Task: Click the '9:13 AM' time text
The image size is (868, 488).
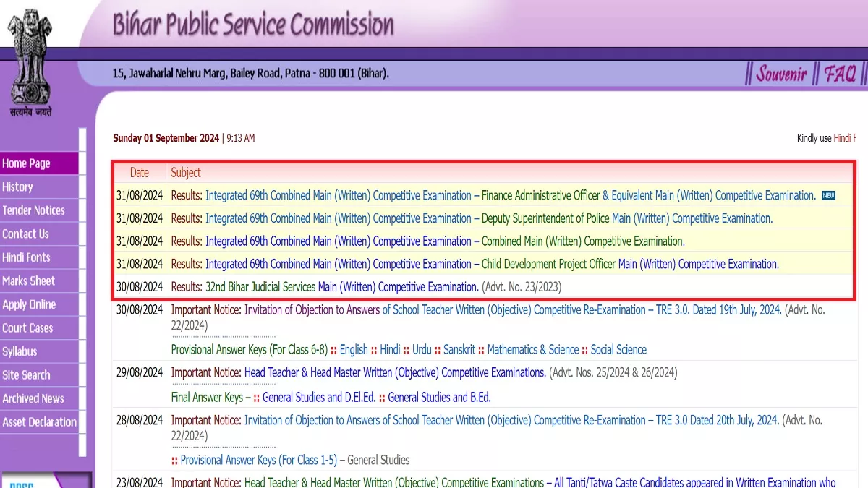Action: [x=241, y=138]
